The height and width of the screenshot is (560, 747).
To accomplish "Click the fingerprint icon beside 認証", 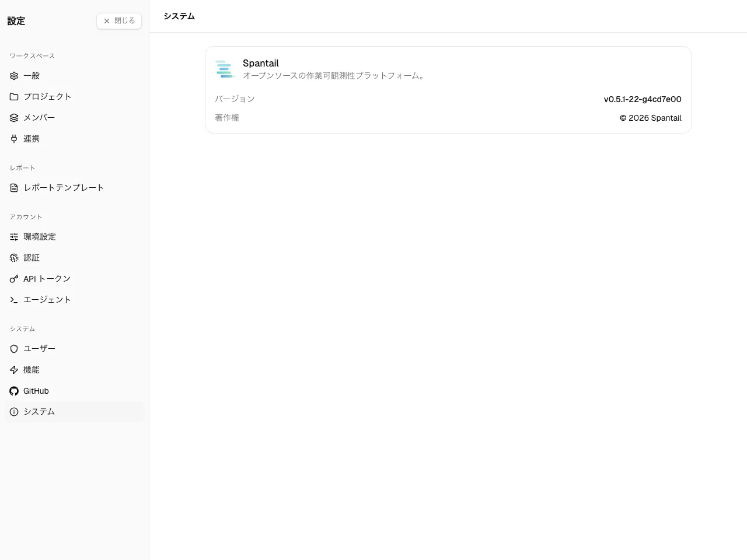I will pos(14,258).
